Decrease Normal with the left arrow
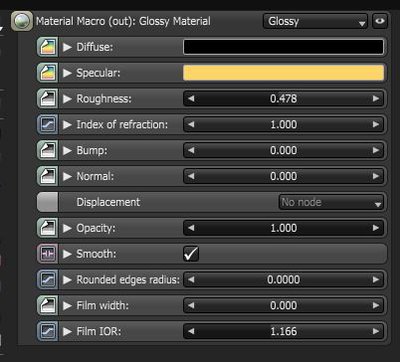Viewport: 400px width, 362px height. [191, 176]
